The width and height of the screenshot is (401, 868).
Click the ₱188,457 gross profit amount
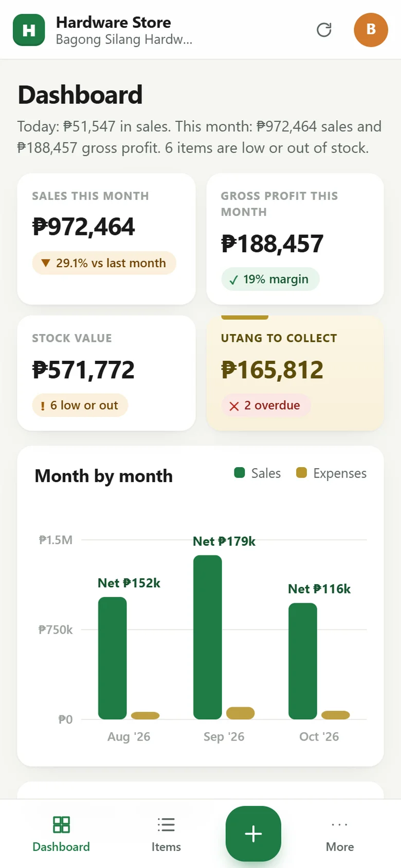coord(272,244)
